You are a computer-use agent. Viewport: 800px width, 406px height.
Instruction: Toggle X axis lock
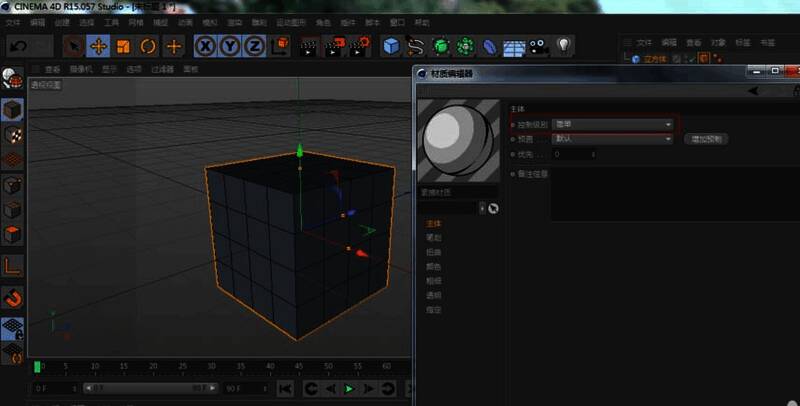pyautogui.click(x=205, y=46)
